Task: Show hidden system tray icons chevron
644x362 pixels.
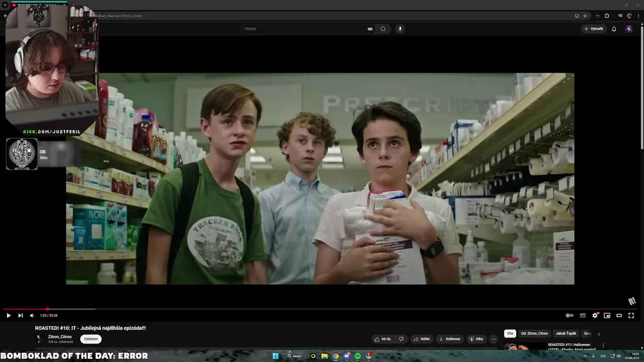Action: click(x=585, y=356)
